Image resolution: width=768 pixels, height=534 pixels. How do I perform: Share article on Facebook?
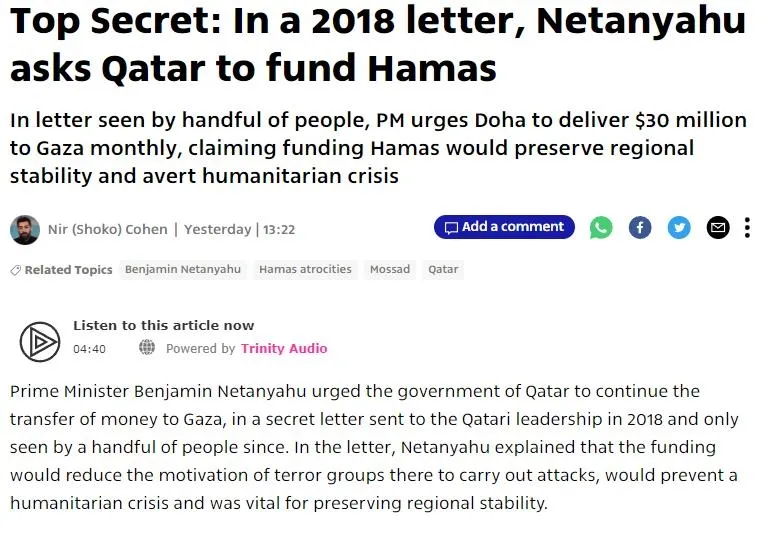[640, 228]
